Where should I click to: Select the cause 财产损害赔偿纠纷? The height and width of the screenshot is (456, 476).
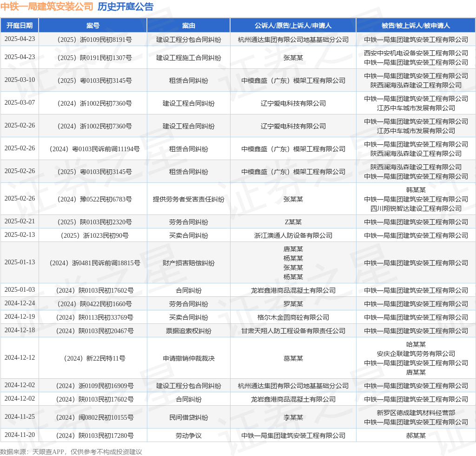pos(189,263)
